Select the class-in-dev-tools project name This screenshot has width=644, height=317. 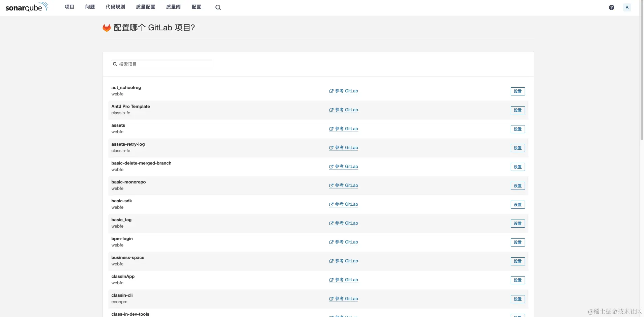pos(130,314)
